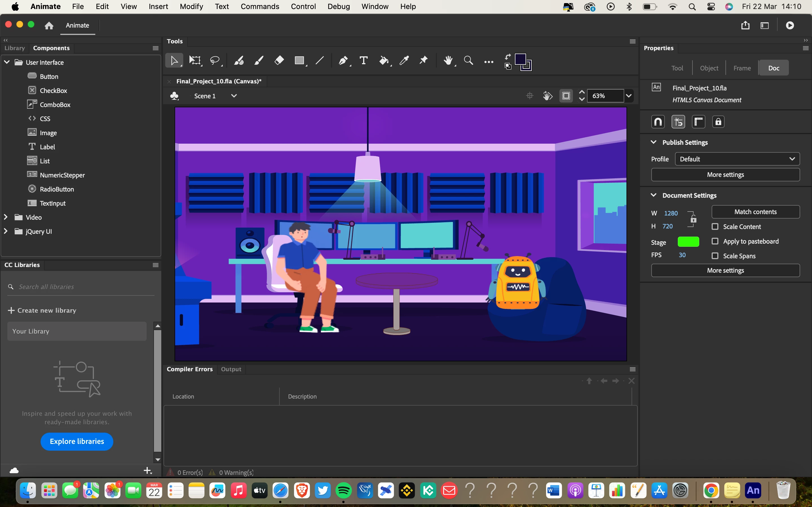This screenshot has height=507, width=812.
Task: Click the Match contents button
Action: (755, 212)
